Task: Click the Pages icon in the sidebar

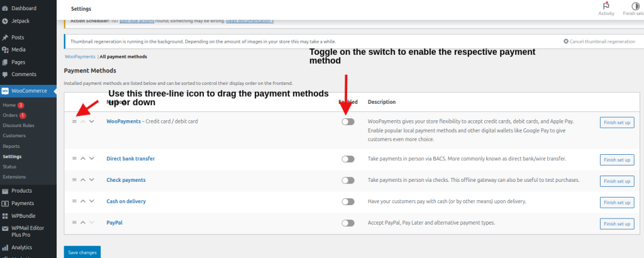Action: 5,62
